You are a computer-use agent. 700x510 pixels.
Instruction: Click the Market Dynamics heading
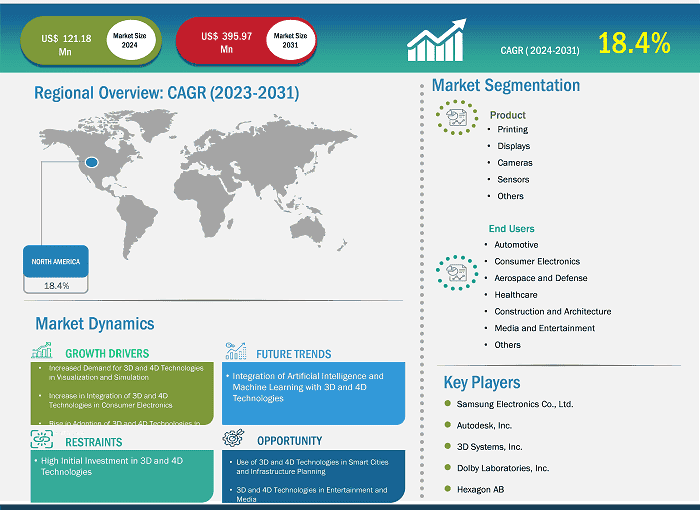[95, 324]
